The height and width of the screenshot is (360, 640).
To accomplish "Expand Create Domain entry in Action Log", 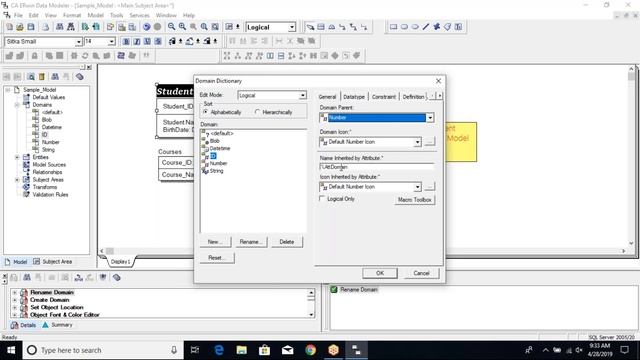I will [x=15, y=300].
